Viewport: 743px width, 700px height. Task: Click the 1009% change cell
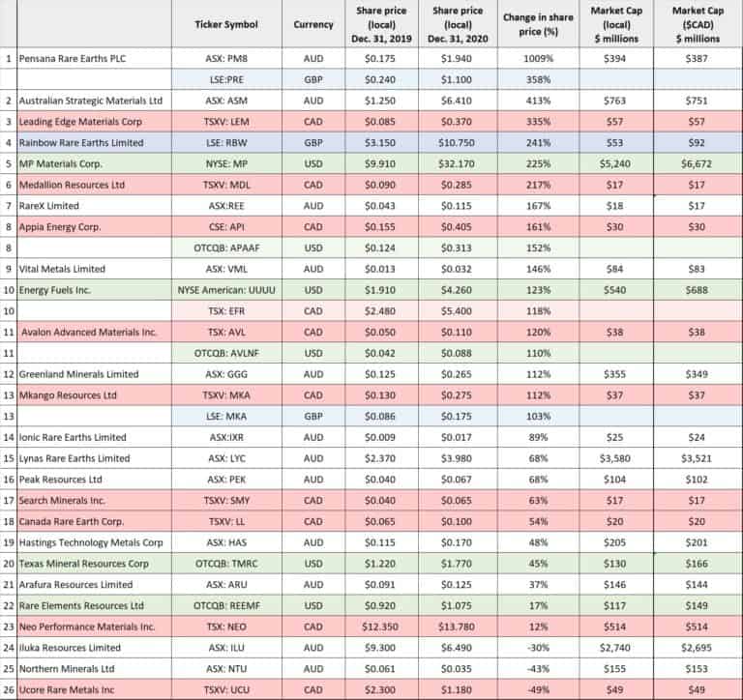538,58
